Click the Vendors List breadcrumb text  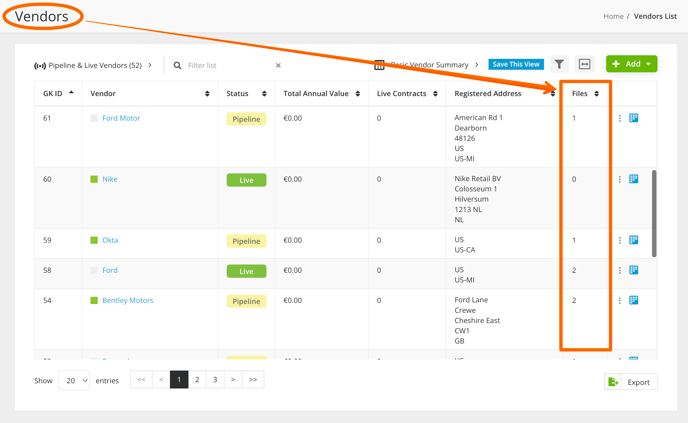pos(655,16)
